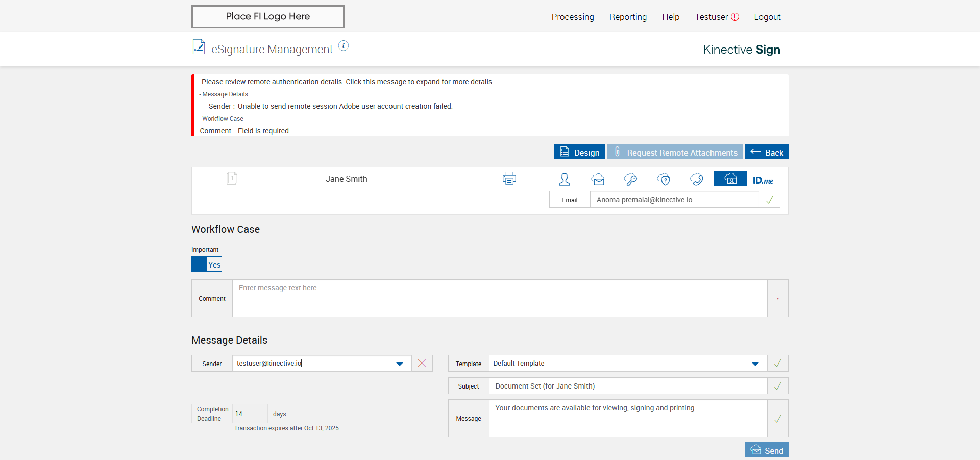Choose the cloud email authentication icon
Image resolution: width=980 pixels, height=460 pixels.
coord(598,179)
